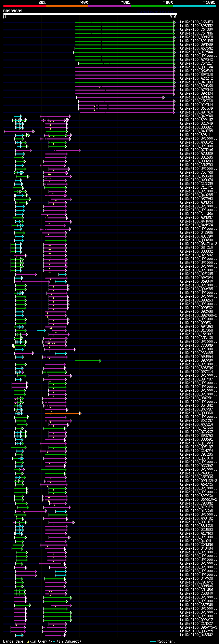Open hit UniRef100_B9N6E8
The image size is (219, 644).
(x=196, y=37)
